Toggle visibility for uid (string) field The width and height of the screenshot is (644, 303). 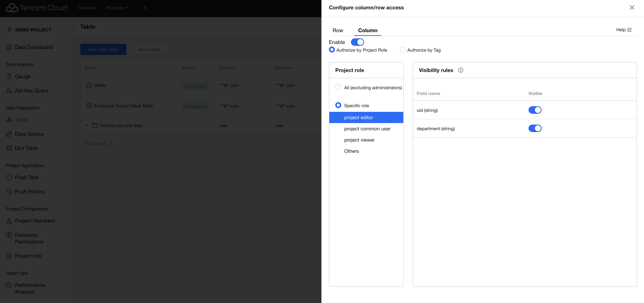pos(535,110)
